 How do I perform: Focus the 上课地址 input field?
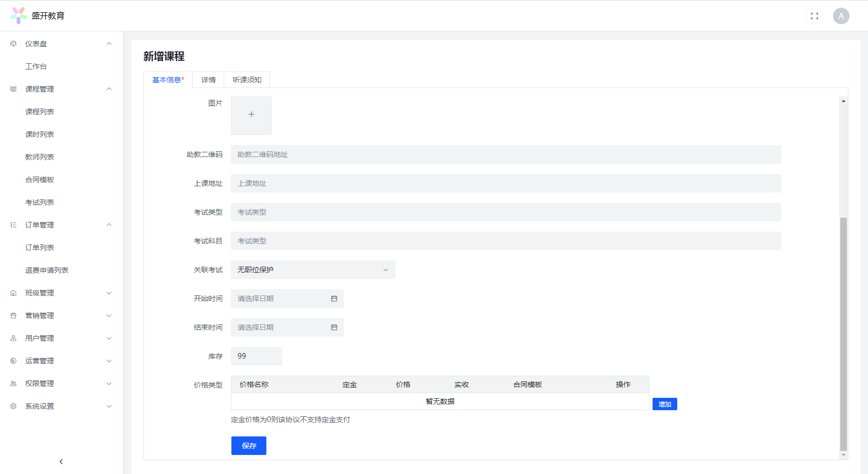coord(506,183)
